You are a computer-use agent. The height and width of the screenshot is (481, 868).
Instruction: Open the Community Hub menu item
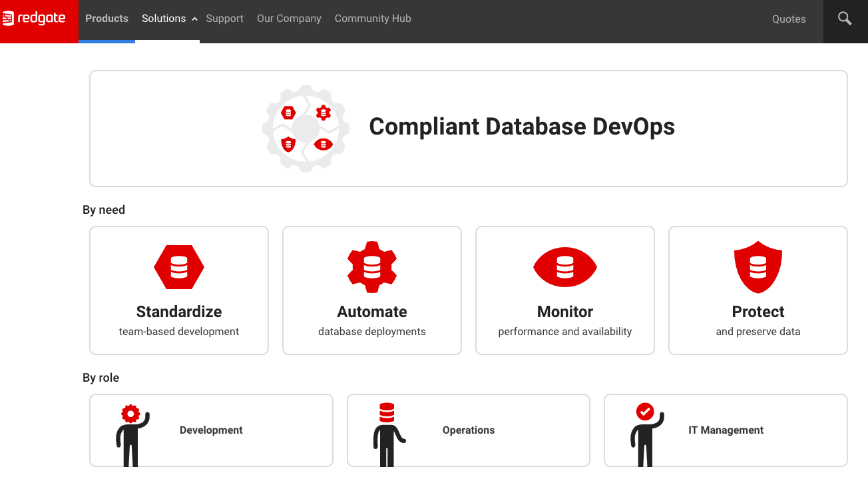(x=373, y=19)
